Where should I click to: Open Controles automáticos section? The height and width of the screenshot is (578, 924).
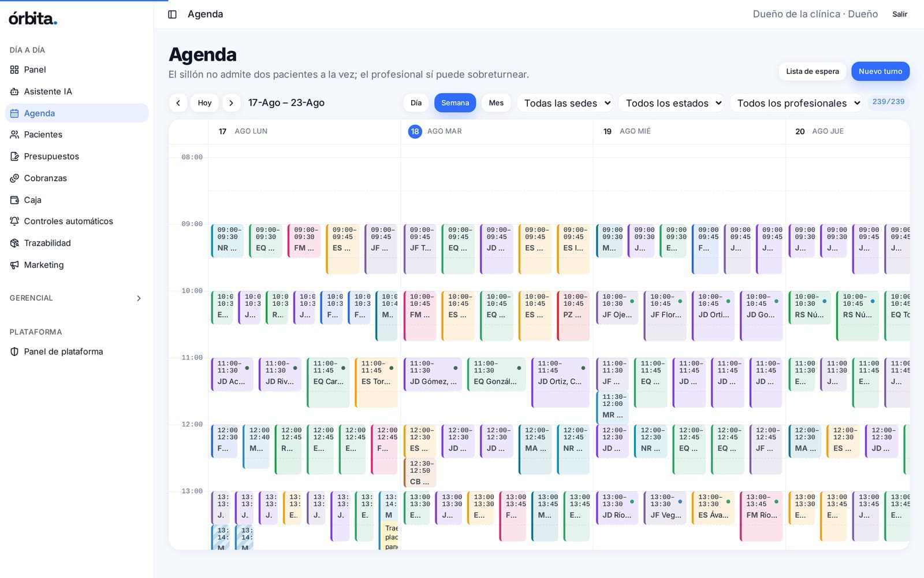point(77,221)
